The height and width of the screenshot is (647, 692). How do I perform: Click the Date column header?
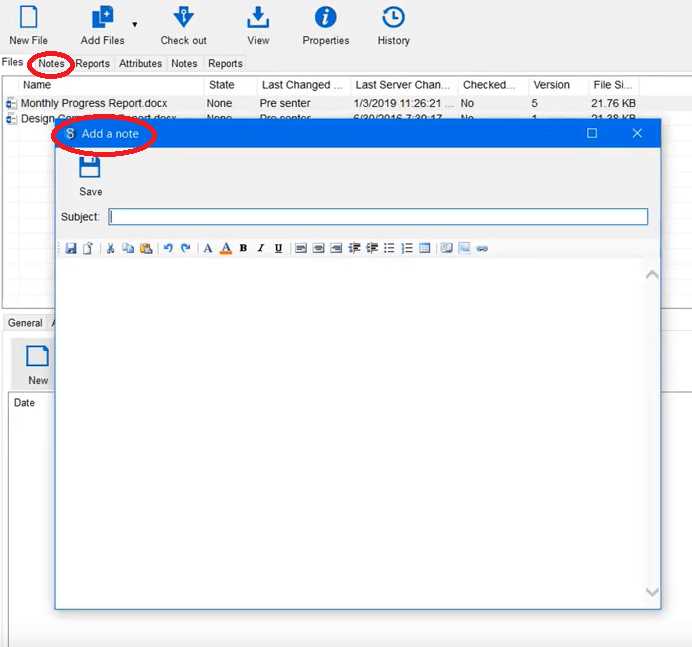[24, 403]
